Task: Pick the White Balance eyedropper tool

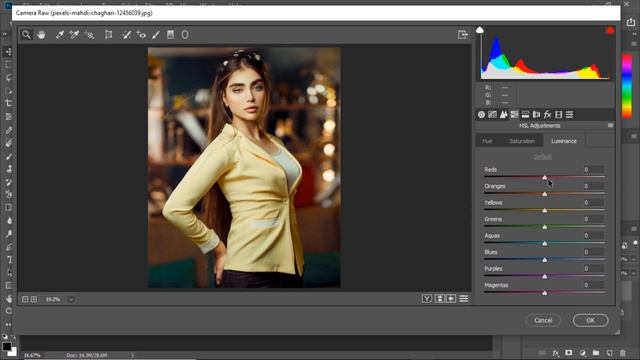Action: (x=60, y=35)
